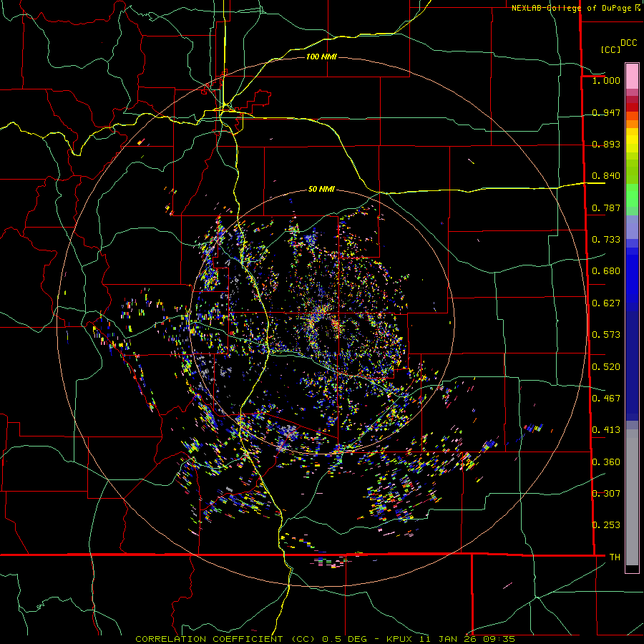Click the 0.307 color scale value
The width and height of the screenshot is (644, 644).
[606, 494]
